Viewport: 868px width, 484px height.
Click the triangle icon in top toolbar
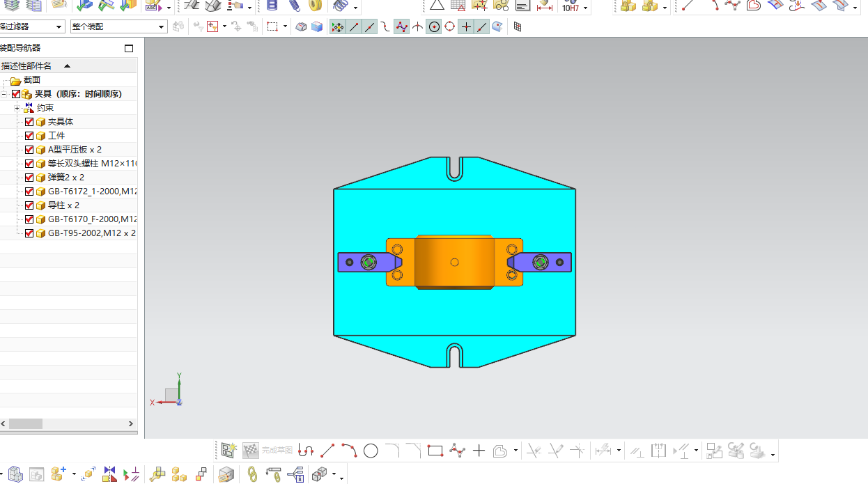click(x=437, y=6)
